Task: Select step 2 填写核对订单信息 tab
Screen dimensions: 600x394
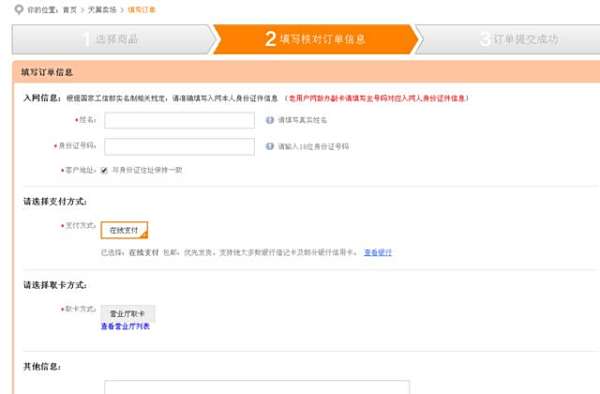Action: click(316, 39)
